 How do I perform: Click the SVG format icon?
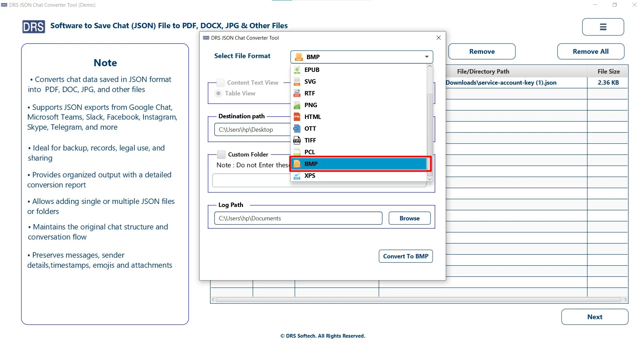click(297, 82)
